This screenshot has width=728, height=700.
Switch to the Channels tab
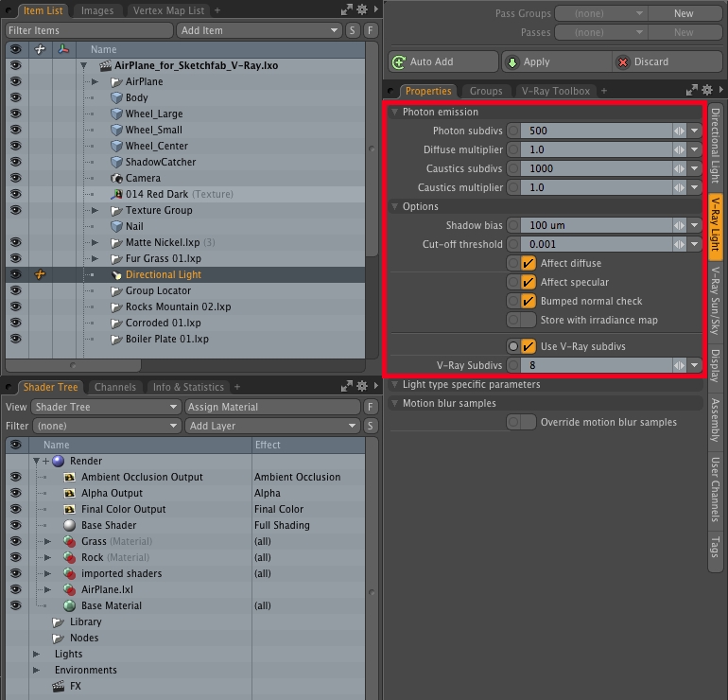(x=115, y=387)
